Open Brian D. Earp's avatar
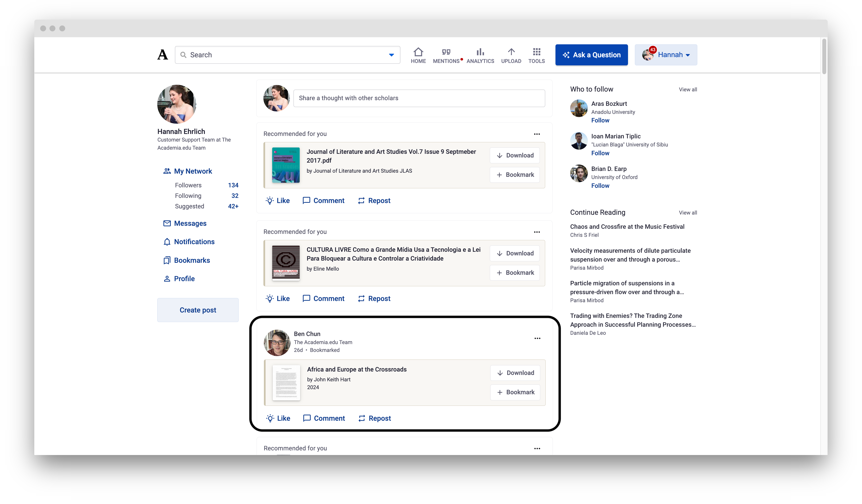The image size is (862, 504). pos(579,173)
